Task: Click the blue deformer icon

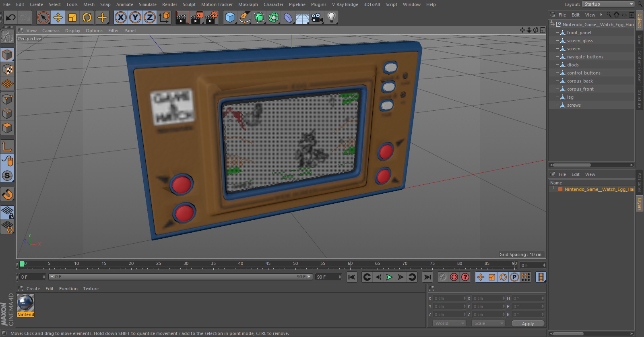Action: click(x=288, y=17)
